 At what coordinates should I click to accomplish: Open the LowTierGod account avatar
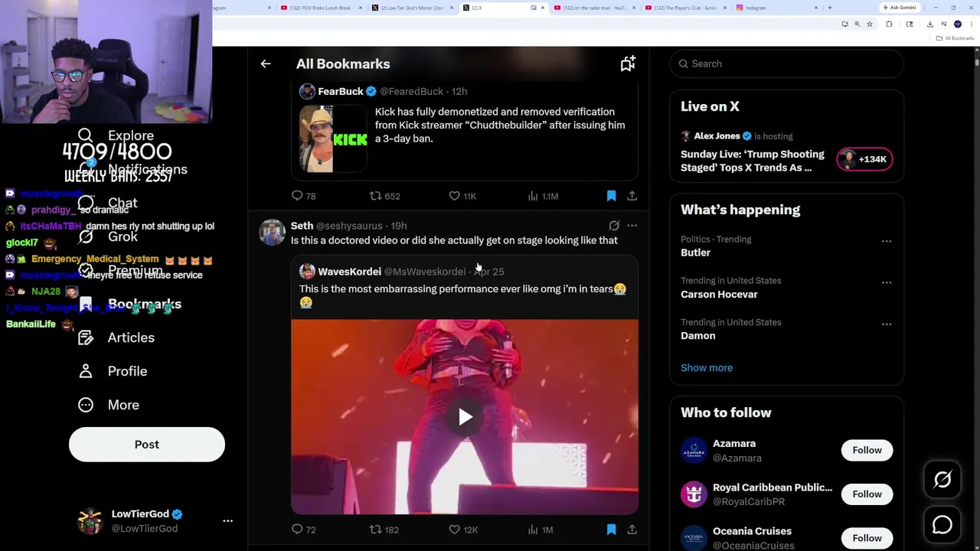coord(90,520)
